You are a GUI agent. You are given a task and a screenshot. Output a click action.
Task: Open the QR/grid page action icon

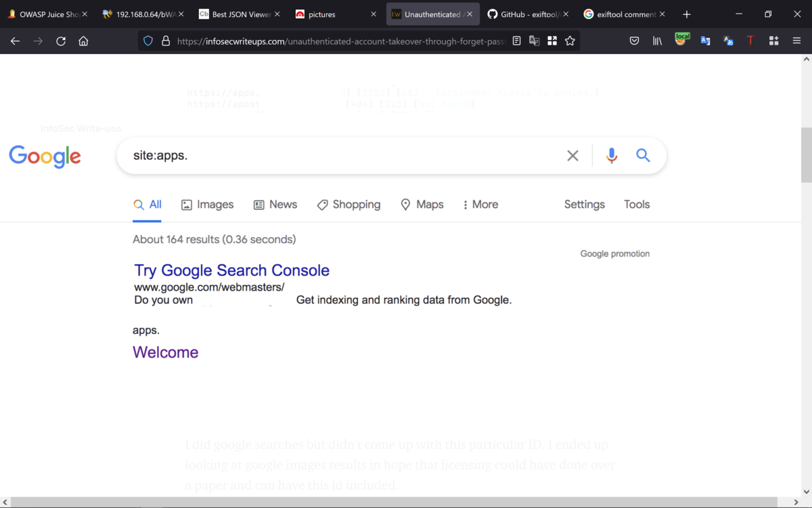click(552, 41)
